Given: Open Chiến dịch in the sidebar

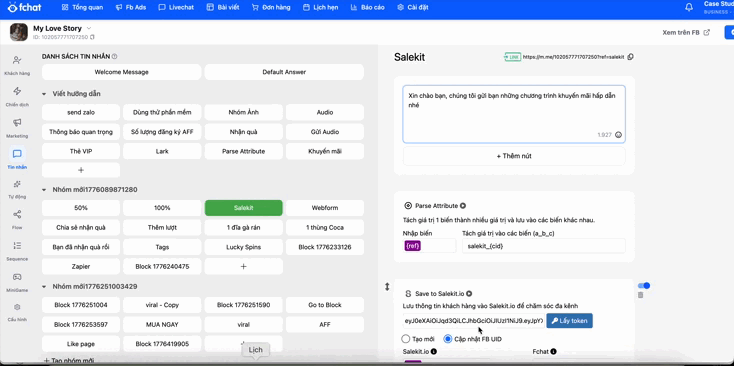Looking at the screenshot, I should [x=17, y=96].
